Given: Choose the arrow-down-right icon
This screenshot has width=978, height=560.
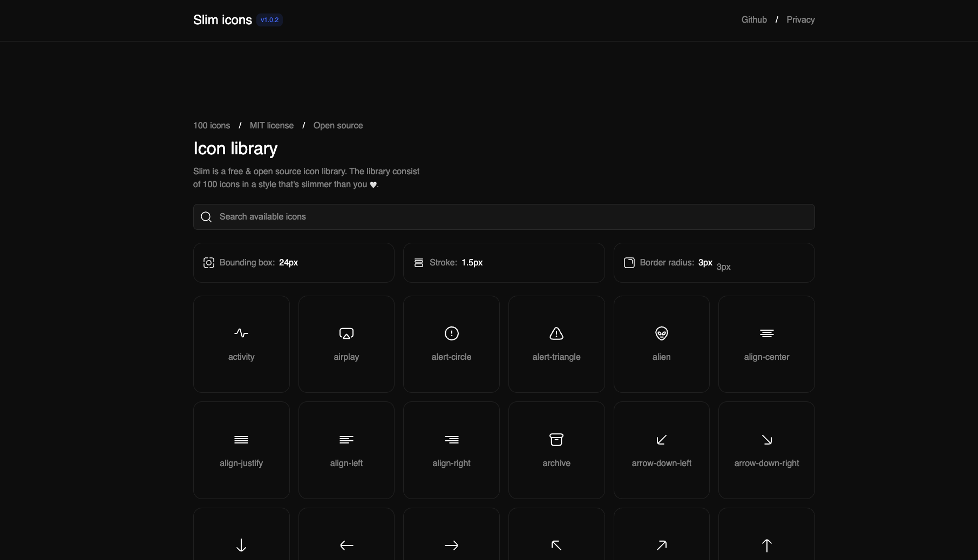Looking at the screenshot, I should (766, 450).
